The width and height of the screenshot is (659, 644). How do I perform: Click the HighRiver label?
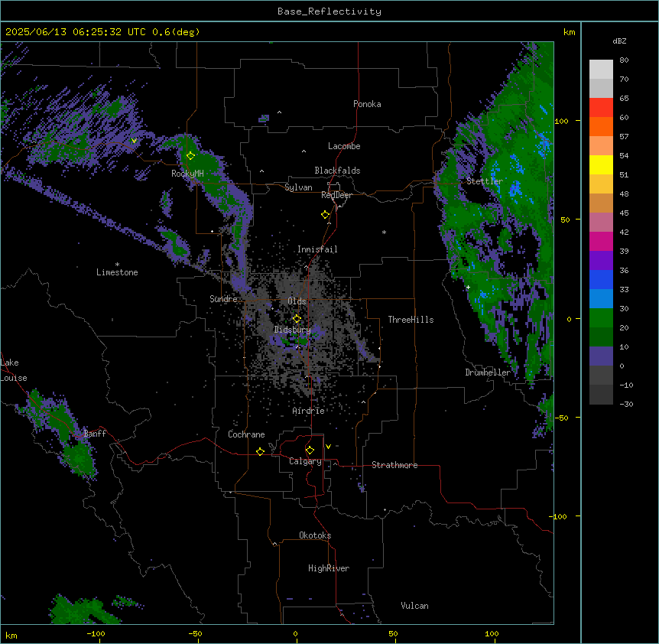[329, 568]
